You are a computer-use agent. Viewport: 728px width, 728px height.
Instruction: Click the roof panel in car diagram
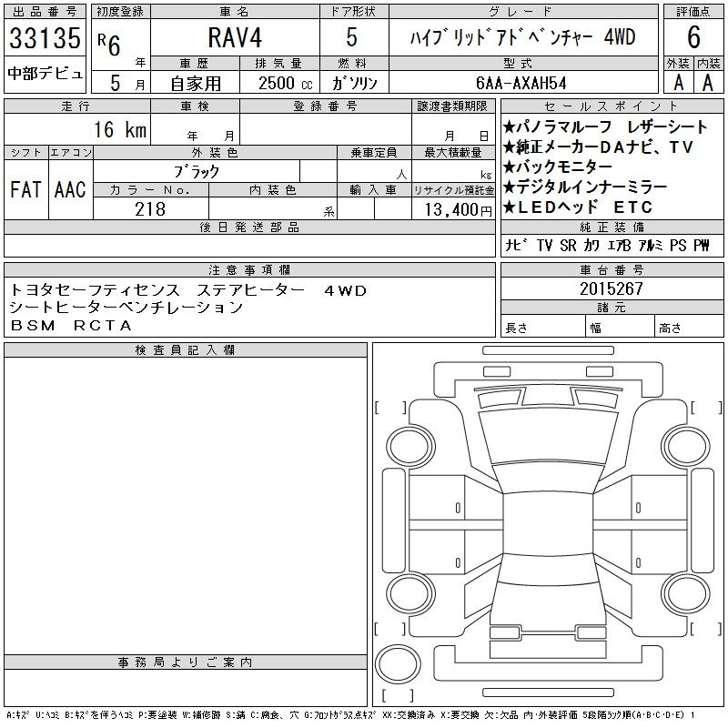pos(548,522)
